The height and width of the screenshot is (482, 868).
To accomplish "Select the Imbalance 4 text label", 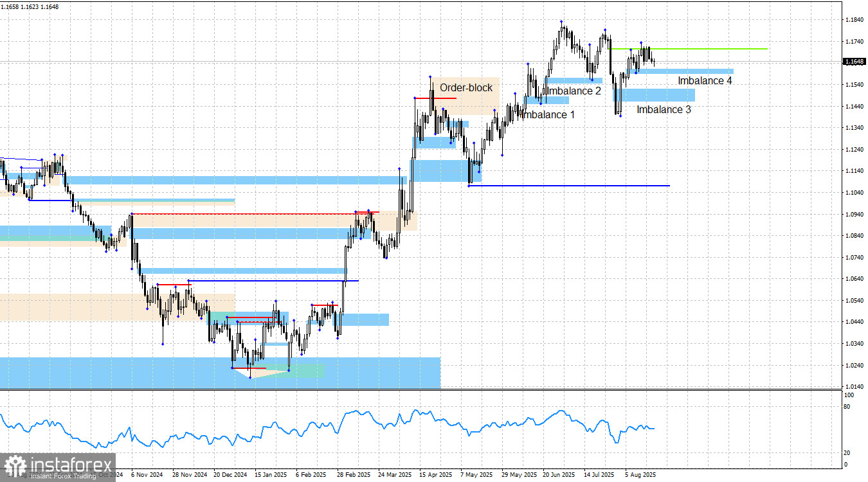I will [705, 81].
